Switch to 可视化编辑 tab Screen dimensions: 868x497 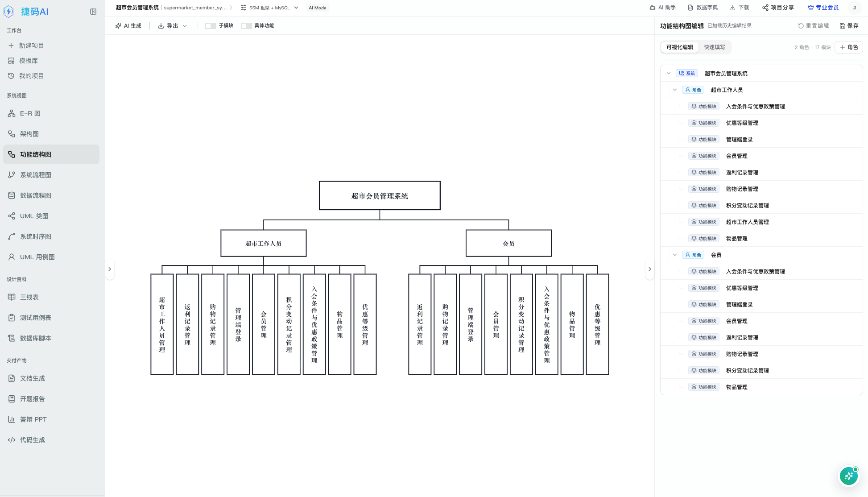point(680,47)
